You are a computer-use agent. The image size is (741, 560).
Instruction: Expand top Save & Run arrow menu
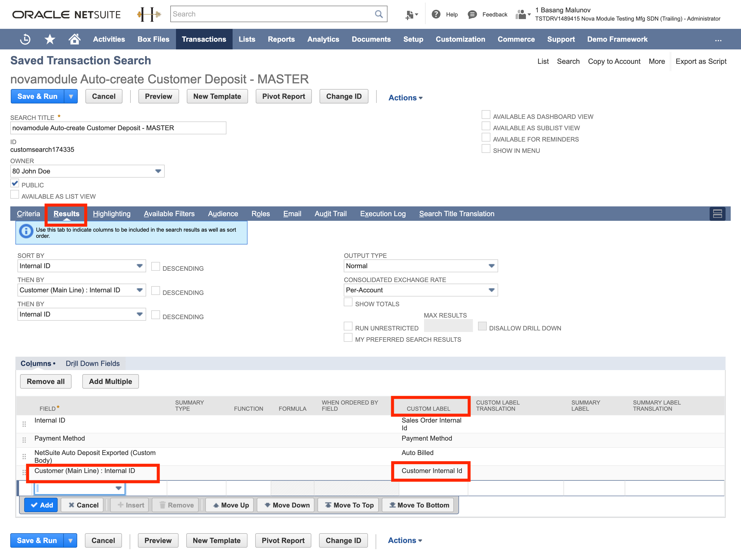pos(71,97)
